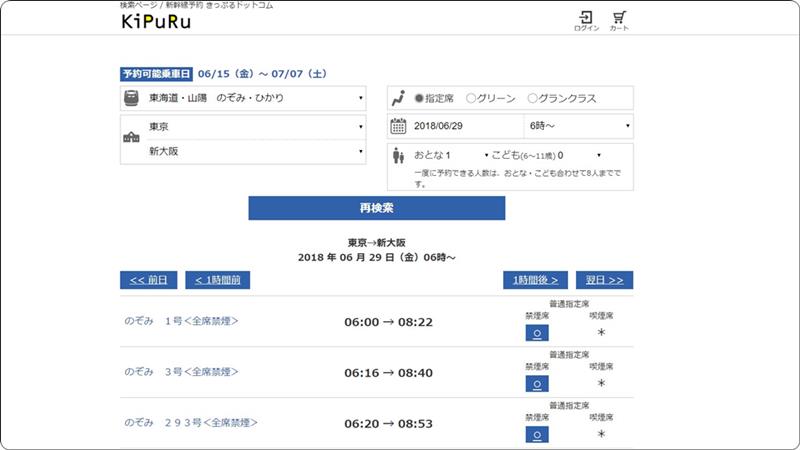
Task: Click train name のぞみ 3号<全席禁煙>
Action: coord(181,372)
